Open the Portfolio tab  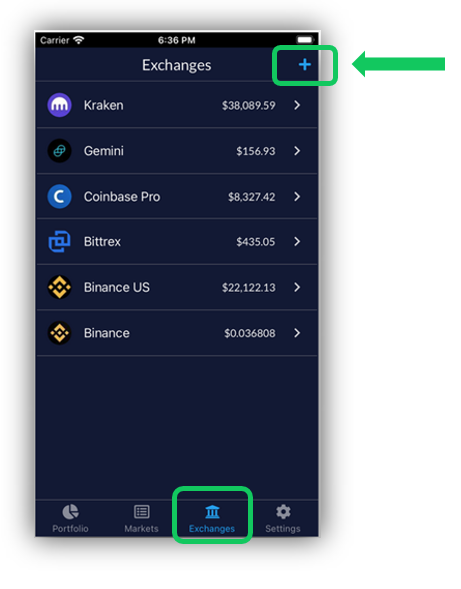70,519
